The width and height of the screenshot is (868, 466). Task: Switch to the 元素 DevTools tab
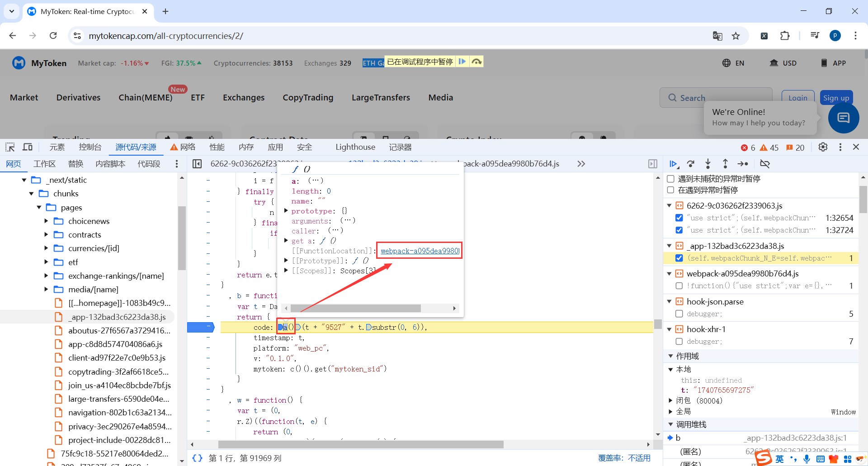pyautogui.click(x=57, y=147)
